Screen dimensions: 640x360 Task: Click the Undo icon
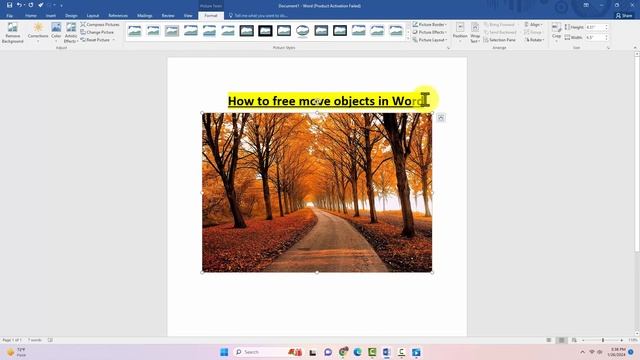tap(19, 5)
